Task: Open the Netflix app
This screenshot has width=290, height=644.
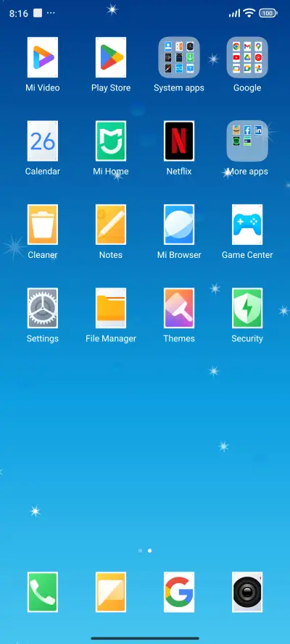Action: pos(179,141)
